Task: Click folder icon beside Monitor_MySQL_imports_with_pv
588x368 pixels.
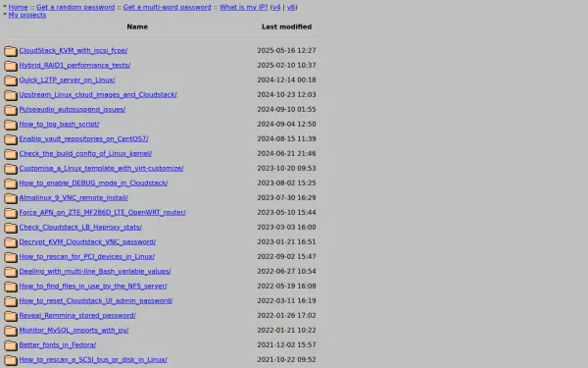Action: pyautogui.click(x=11, y=331)
